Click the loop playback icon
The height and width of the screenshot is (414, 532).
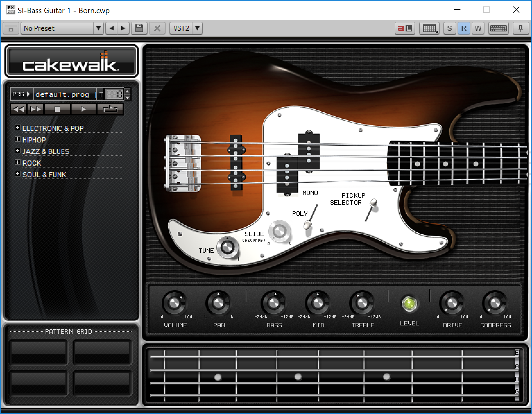[110, 109]
